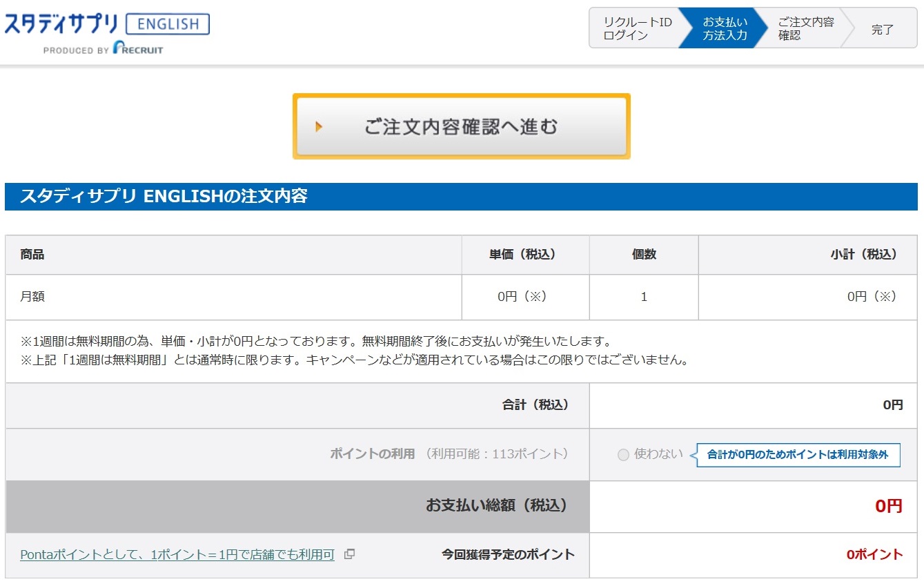This screenshot has width=924, height=586.
Task: Click the 小計（税込） column header
Action: click(808, 255)
